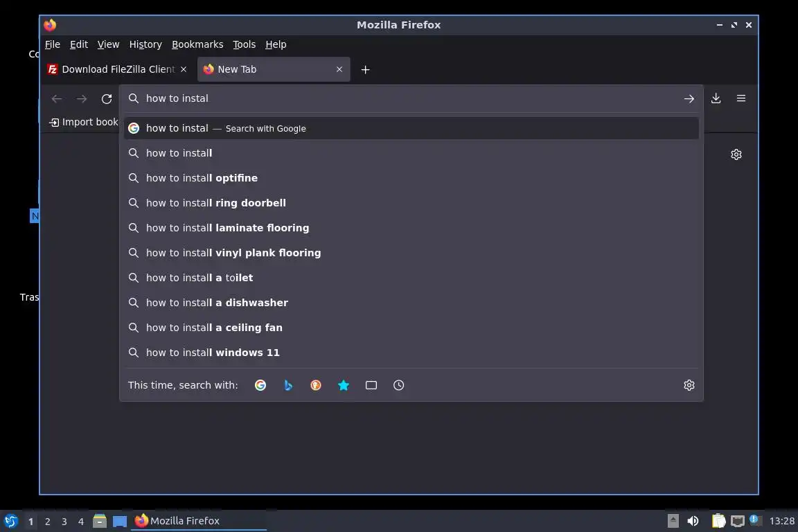Image resolution: width=798 pixels, height=532 pixels.
Task: Click removable media eject tray icon
Action: tap(673, 521)
